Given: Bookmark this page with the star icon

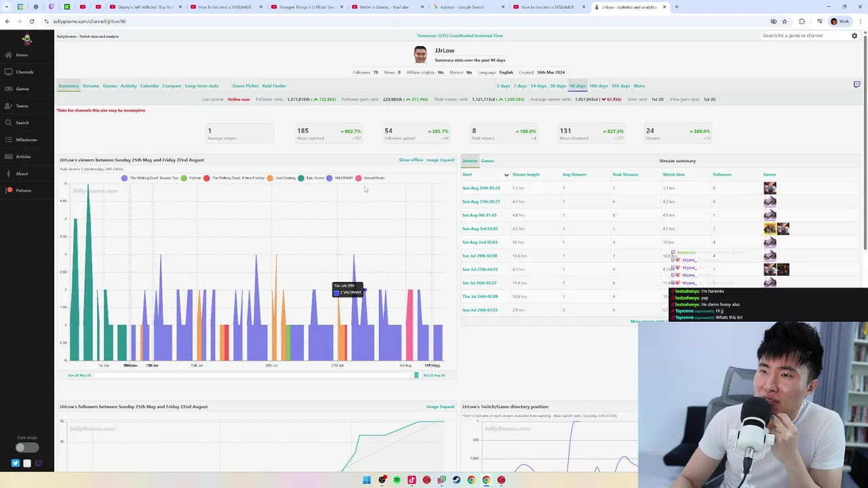Looking at the screenshot, I should click(785, 21).
